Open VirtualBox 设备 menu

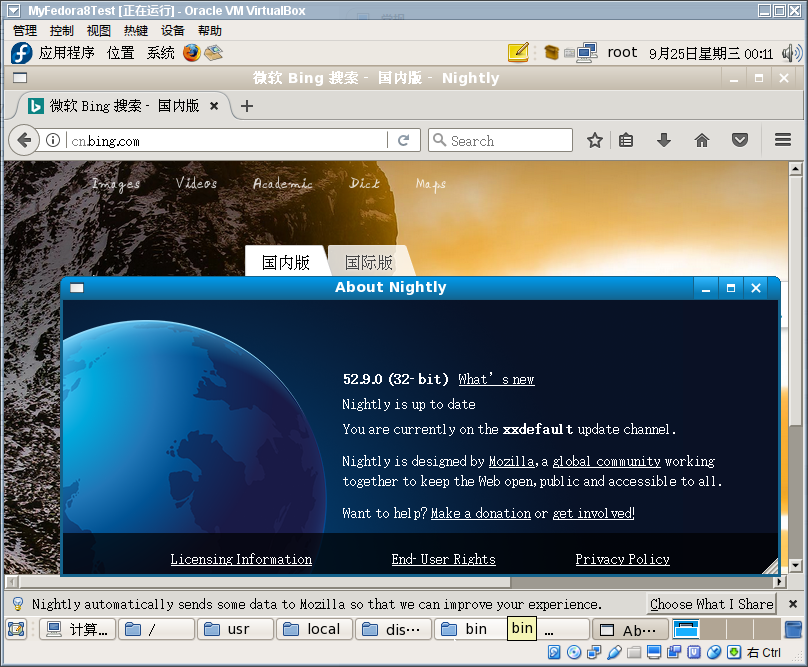point(173,31)
